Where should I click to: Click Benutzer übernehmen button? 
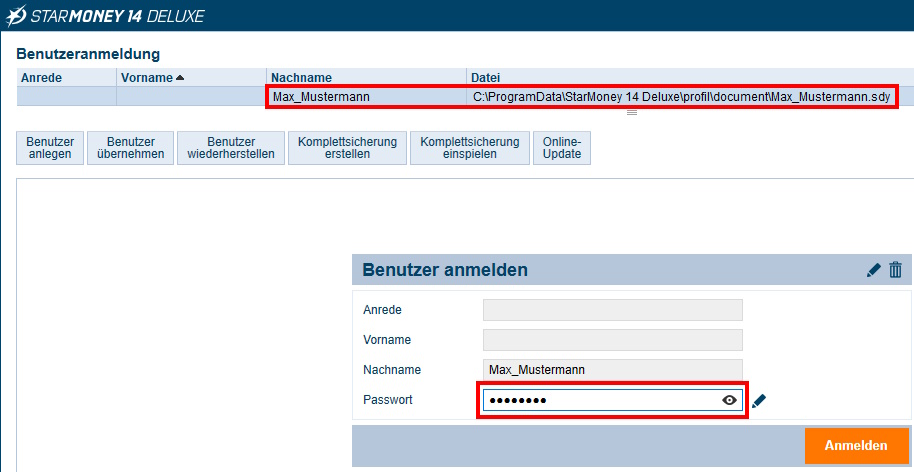[x=129, y=148]
